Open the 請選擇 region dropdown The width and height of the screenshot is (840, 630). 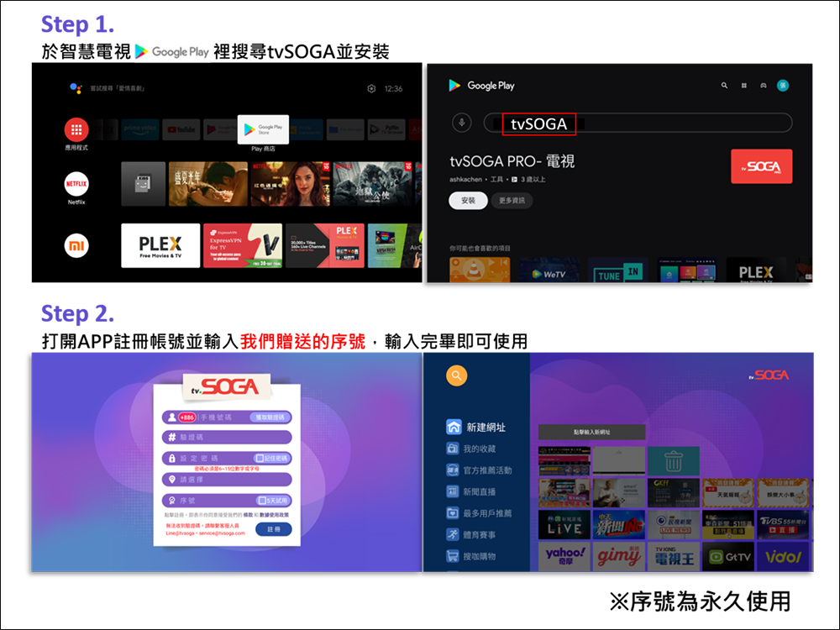click(x=227, y=479)
